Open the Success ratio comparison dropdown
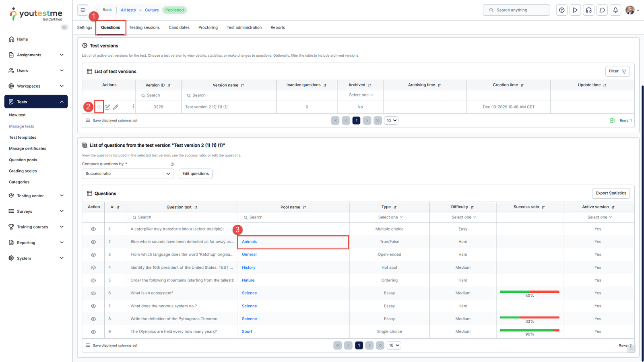Viewport: 644px width, 362px height. [x=128, y=174]
